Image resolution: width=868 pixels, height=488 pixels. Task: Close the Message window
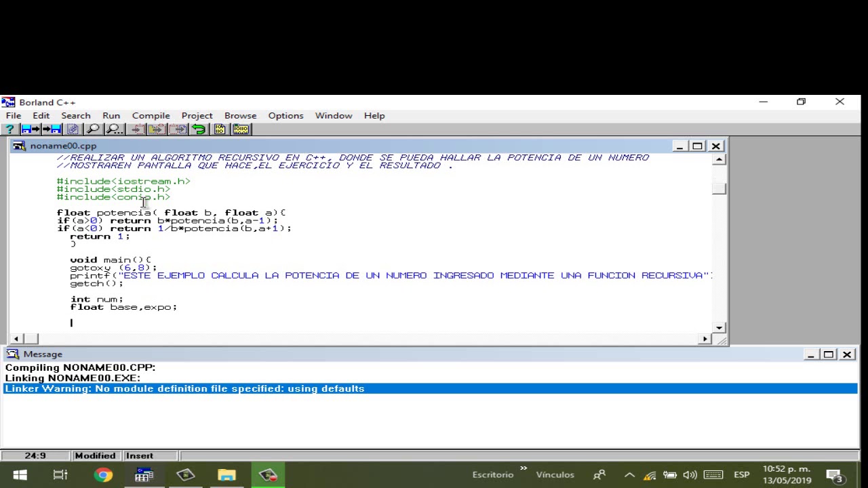847,354
